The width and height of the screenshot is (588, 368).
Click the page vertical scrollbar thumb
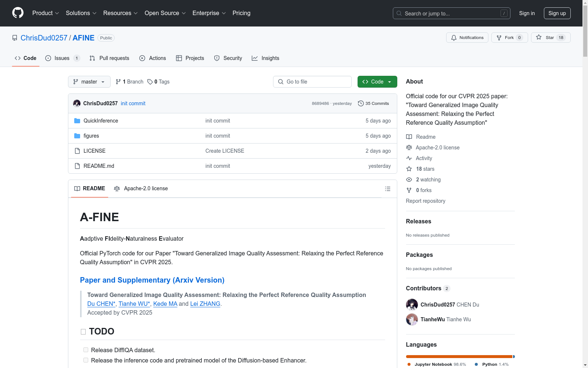click(x=585, y=32)
